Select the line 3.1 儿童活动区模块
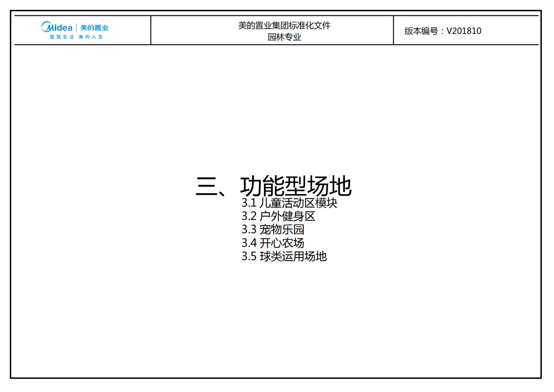Screen dimensions: 554x392 point(289,203)
